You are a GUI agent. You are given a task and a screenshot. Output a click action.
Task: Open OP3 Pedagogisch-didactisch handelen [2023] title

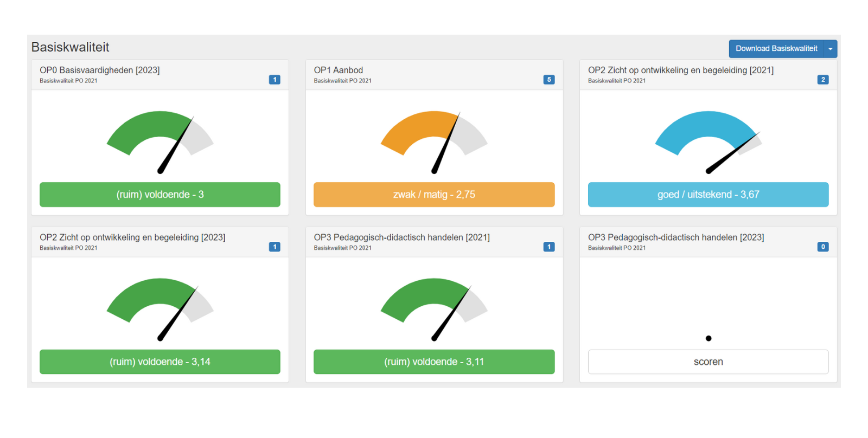[675, 237]
